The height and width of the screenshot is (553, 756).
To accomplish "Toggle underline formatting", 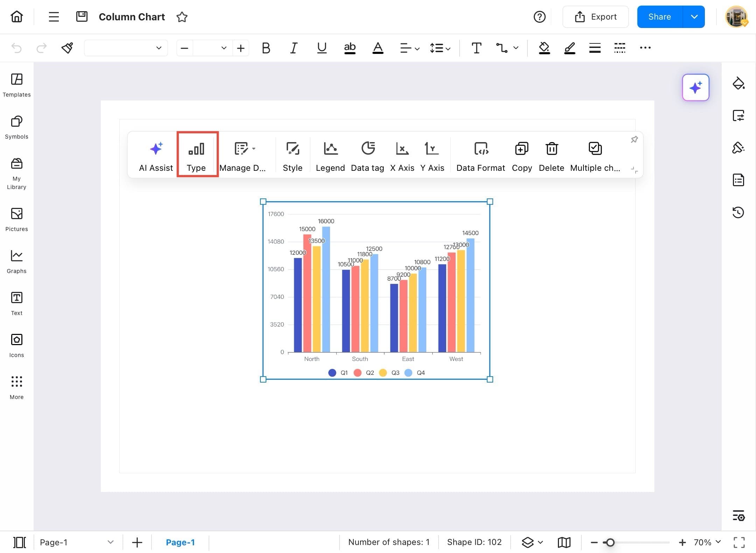I will [321, 48].
